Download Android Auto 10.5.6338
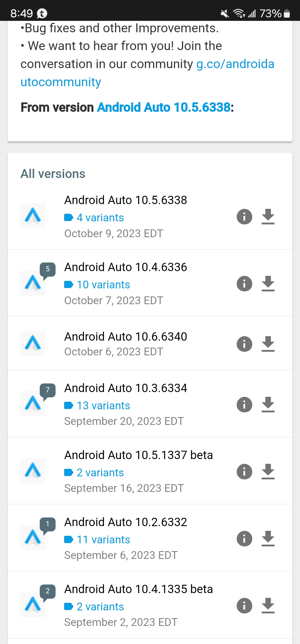The image size is (300, 644). tap(268, 217)
